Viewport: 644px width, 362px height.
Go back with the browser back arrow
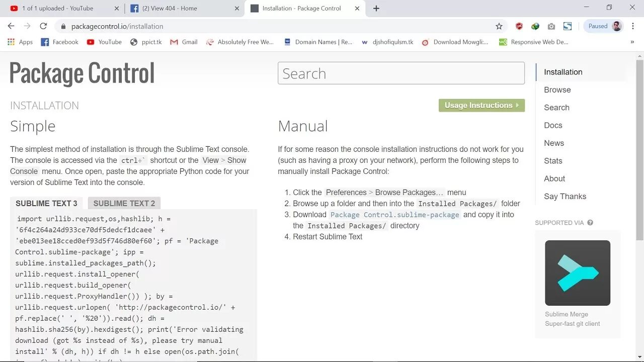click(x=11, y=26)
